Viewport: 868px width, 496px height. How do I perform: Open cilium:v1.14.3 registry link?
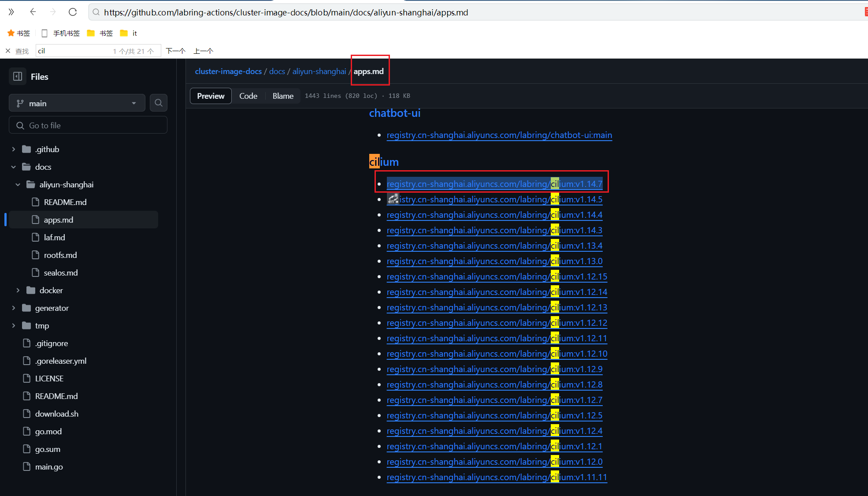pyautogui.click(x=494, y=230)
